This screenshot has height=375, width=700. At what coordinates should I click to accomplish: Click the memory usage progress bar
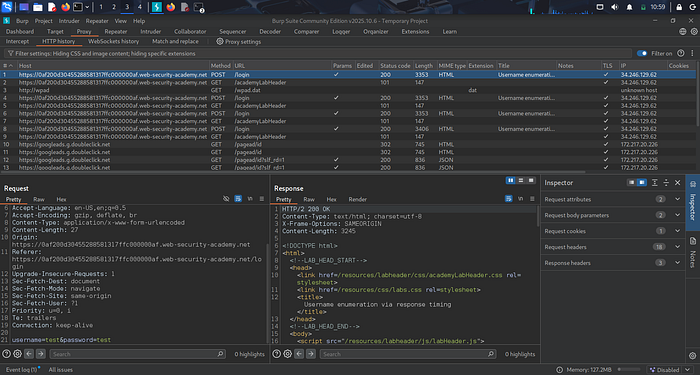coord(629,370)
